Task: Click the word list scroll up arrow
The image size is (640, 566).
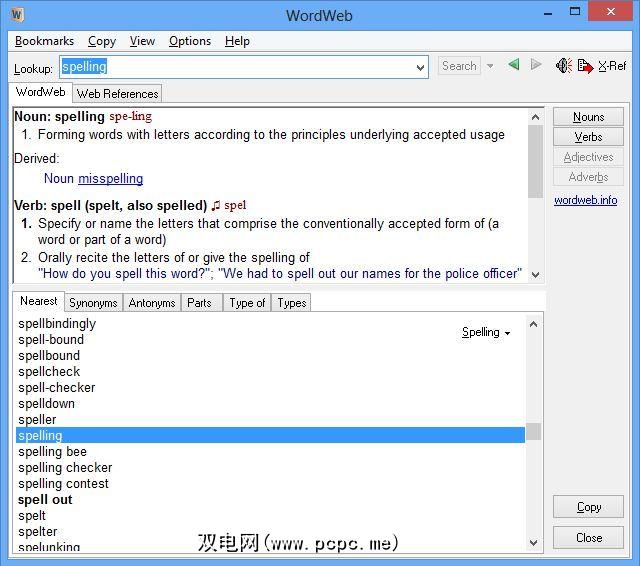Action: click(533, 324)
